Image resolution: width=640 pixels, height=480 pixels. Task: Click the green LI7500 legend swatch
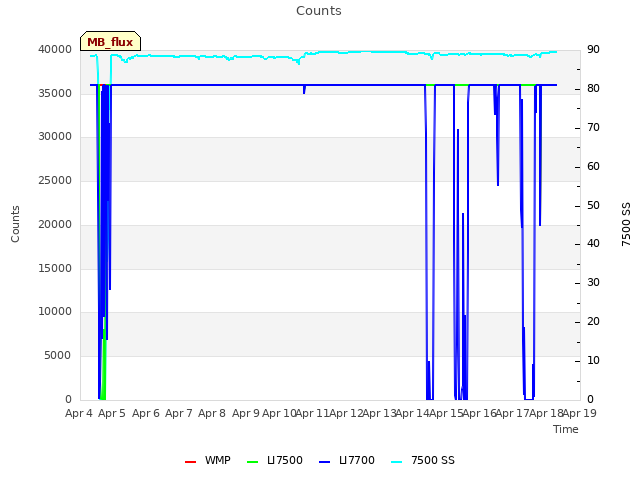(x=253, y=462)
